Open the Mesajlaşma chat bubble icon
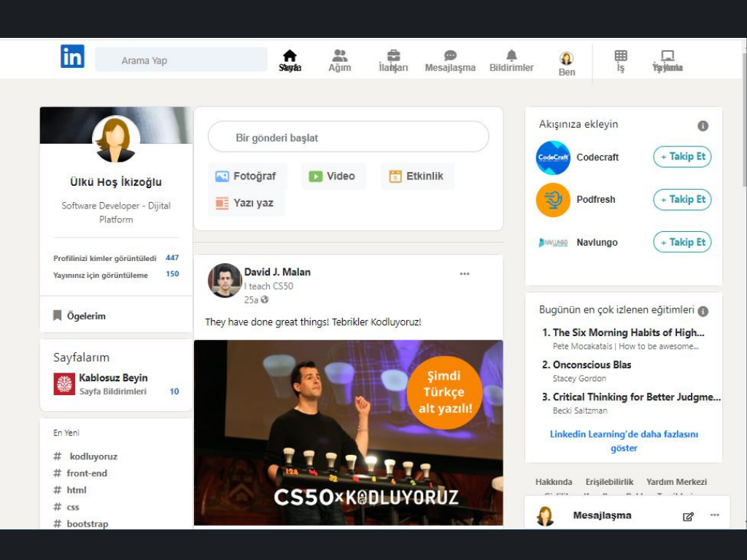The image size is (747, 560). click(x=450, y=55)
